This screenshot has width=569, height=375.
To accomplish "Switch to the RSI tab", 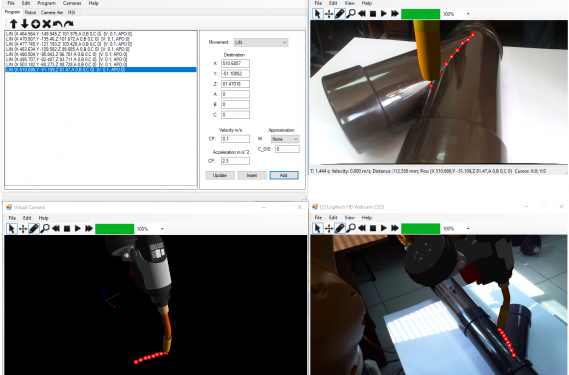I will [x=71, y=12].
